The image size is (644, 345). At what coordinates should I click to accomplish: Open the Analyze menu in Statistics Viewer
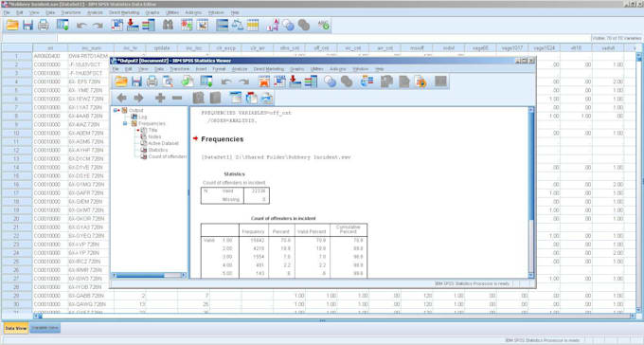click(x=240, y=69)
